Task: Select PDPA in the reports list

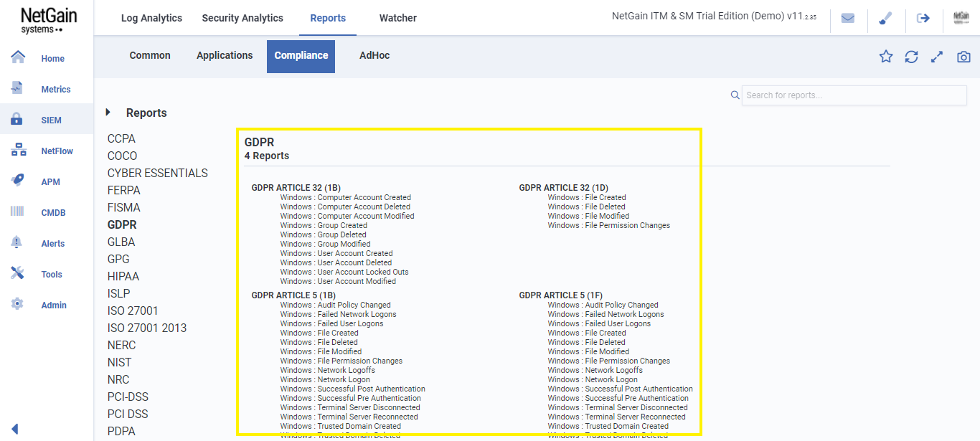Action: [x=121, y=431]
